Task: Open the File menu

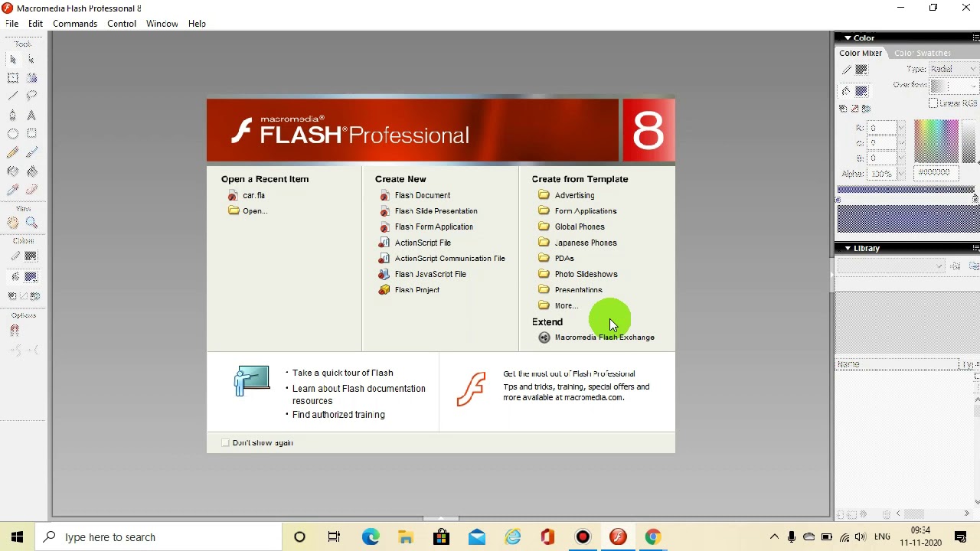Action: coord(12,24)
